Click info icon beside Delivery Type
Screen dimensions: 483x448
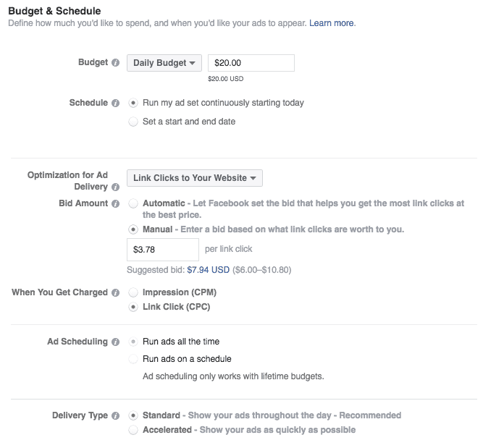116,416
